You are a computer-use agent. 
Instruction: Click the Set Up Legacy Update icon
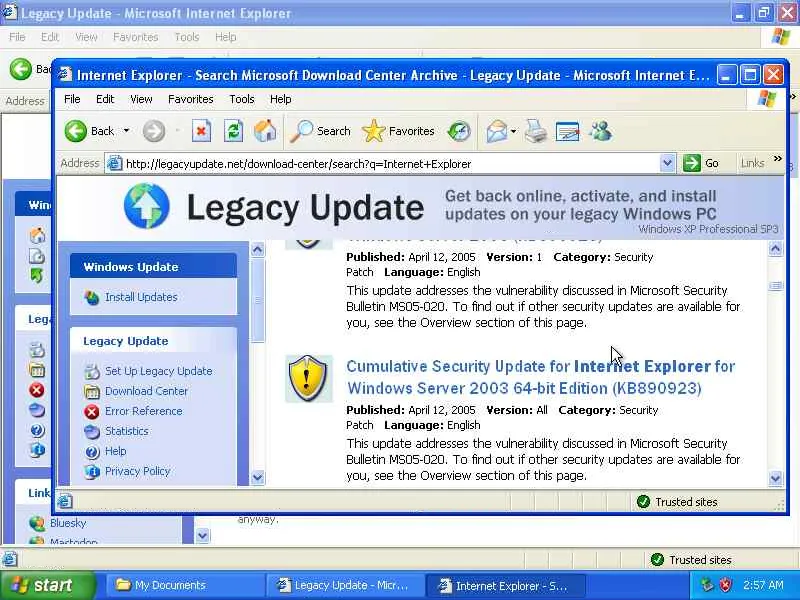(x=92, y=371)
